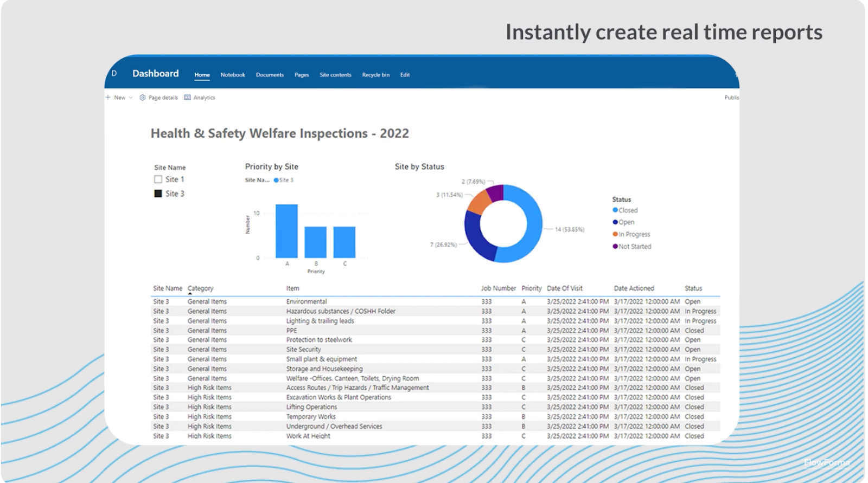The image size is (868, 483).
Task: Expand the New dropdown chevron
Action: coord(131,98)
